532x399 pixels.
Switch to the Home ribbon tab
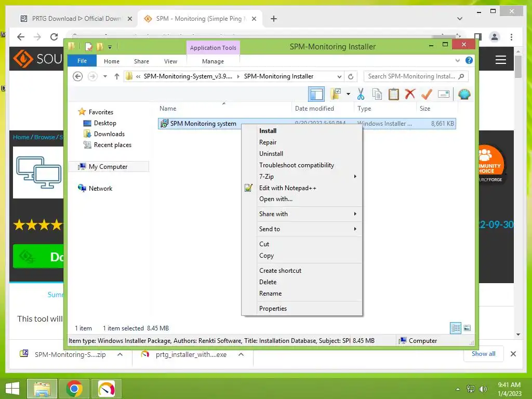(x=112, y=61)
